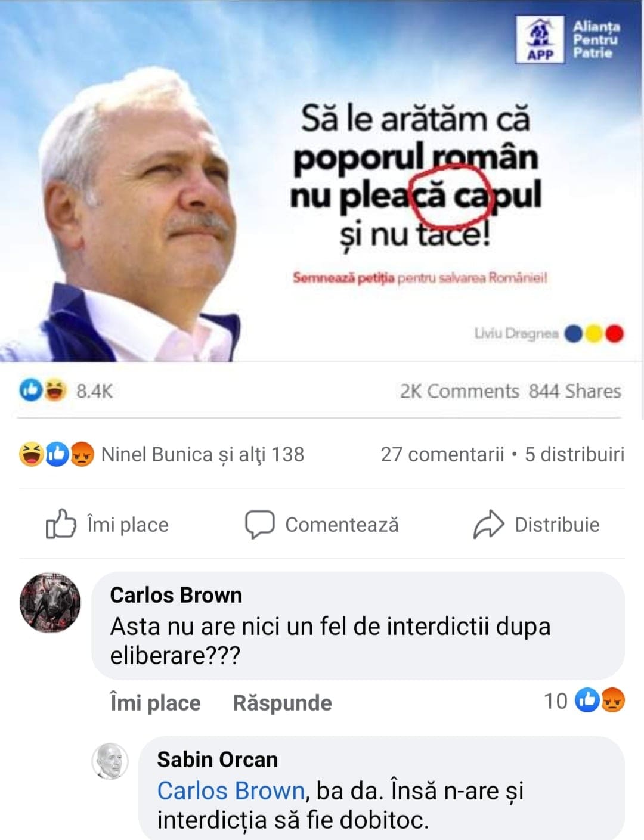Open Sabin Orcan's profile picture
This screenshot has width=644, height=840.
click(110, 761)
